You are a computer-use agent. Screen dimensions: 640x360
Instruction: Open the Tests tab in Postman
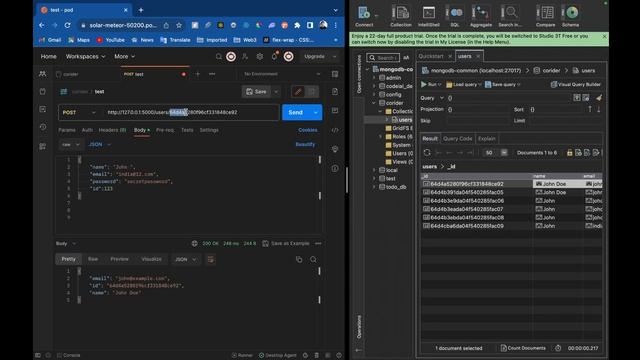click(x=187, y=130)
